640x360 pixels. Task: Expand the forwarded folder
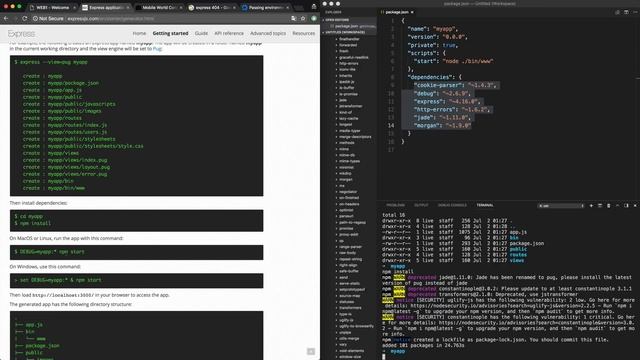(x=348, y=45)
